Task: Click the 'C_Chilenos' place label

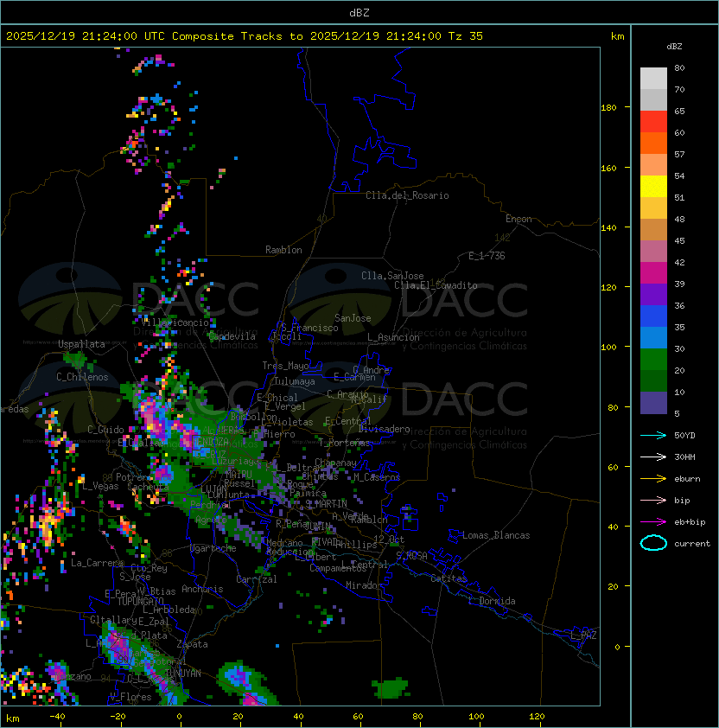Action: click(x=82, y=377)
